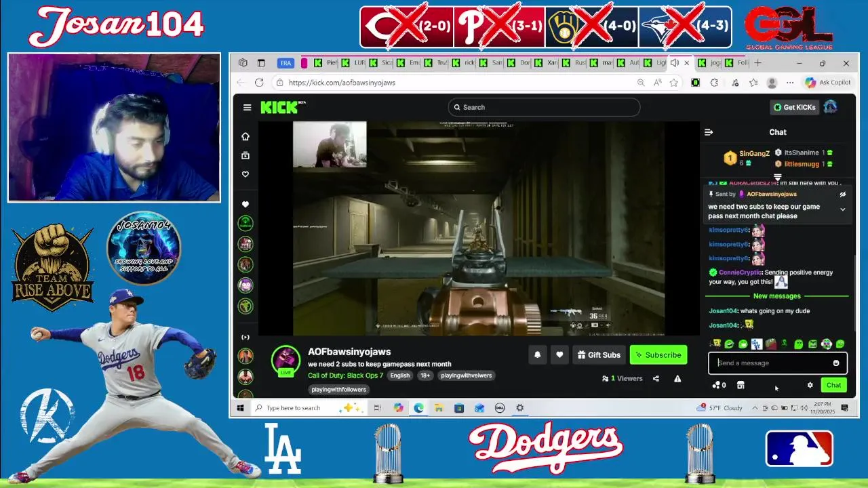Send message with Chat button

[x=833, y=385]
